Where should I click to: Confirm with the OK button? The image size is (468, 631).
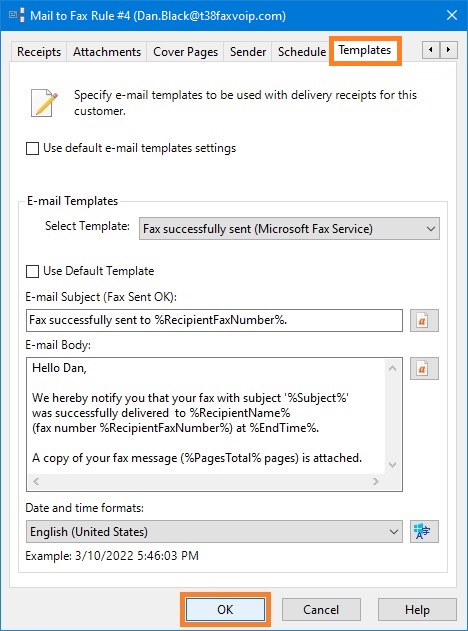click(225, 610)
